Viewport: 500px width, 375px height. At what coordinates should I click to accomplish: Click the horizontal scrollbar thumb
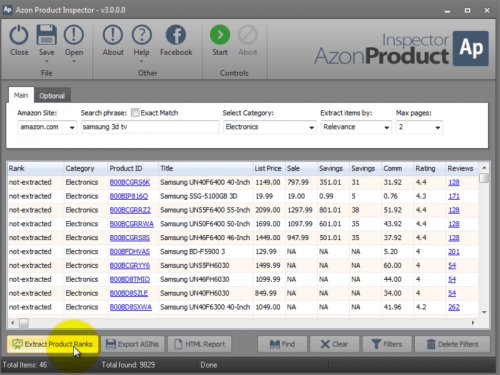[23, 323]
